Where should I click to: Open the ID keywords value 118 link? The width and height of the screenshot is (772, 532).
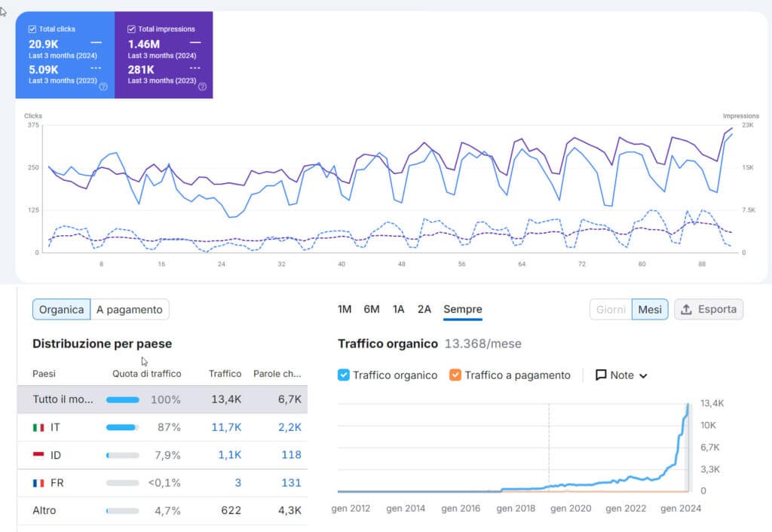point(290,454)
